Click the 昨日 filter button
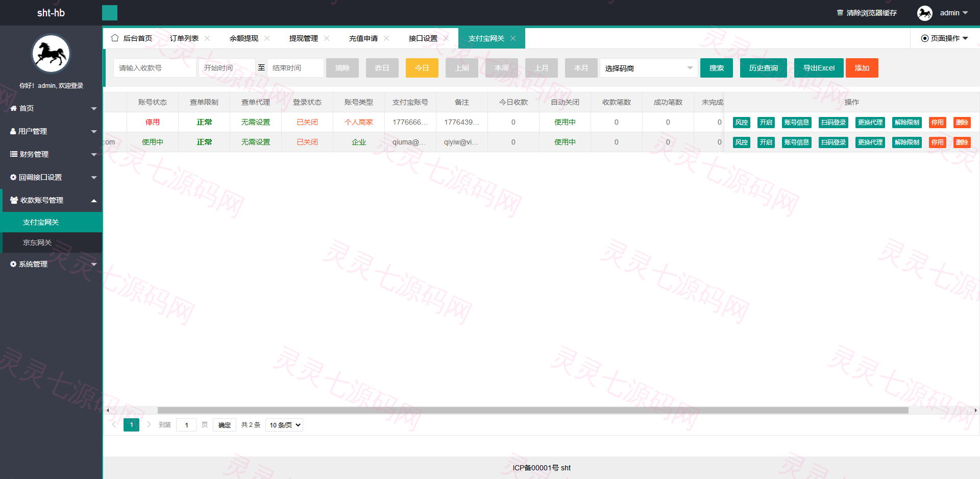The height and width of the screenshot is (479, 980). [x=382, y=68]
